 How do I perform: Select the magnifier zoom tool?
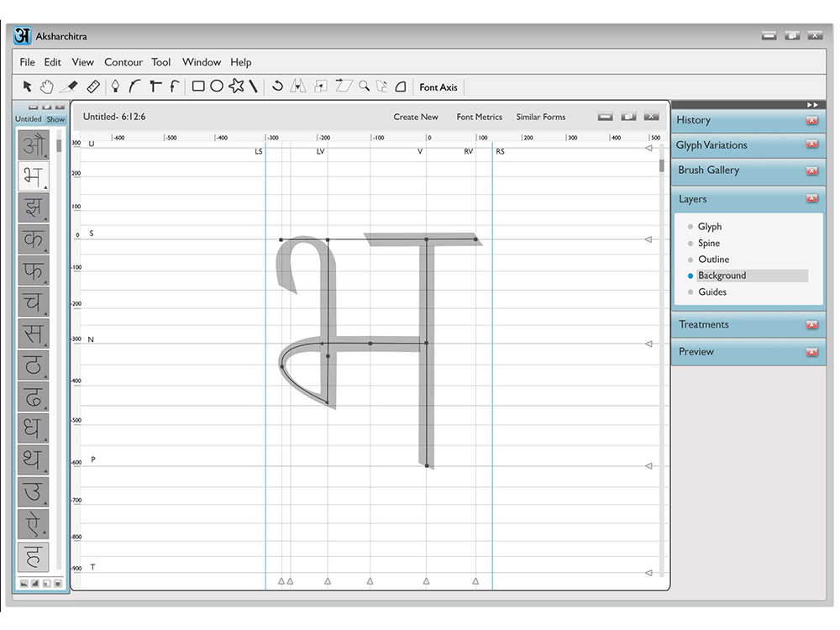click(x=365, y=86)
